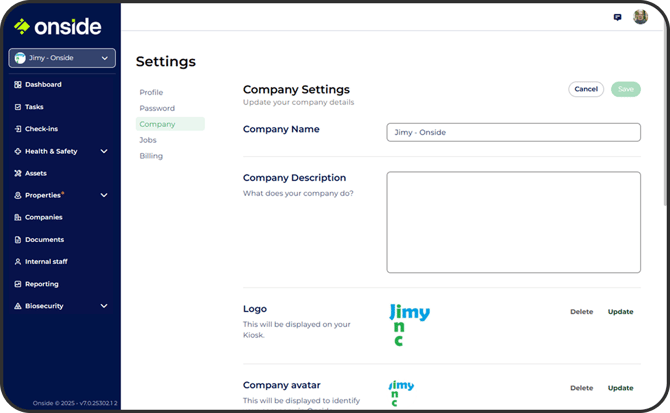Screen dimensions: 670x413
Task: Expand the Biosecurity chevron
Action: (104, 306)
